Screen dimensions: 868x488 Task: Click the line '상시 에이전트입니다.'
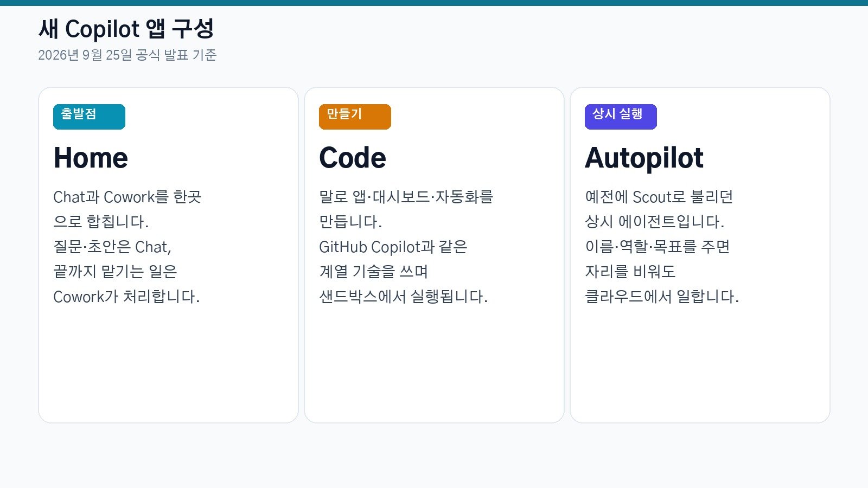[655, 222]
